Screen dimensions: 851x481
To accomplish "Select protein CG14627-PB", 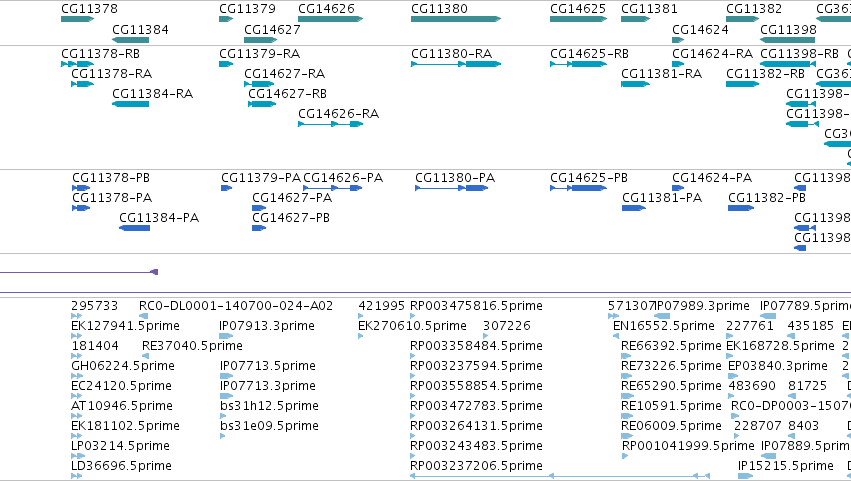I will coord(291,218).
